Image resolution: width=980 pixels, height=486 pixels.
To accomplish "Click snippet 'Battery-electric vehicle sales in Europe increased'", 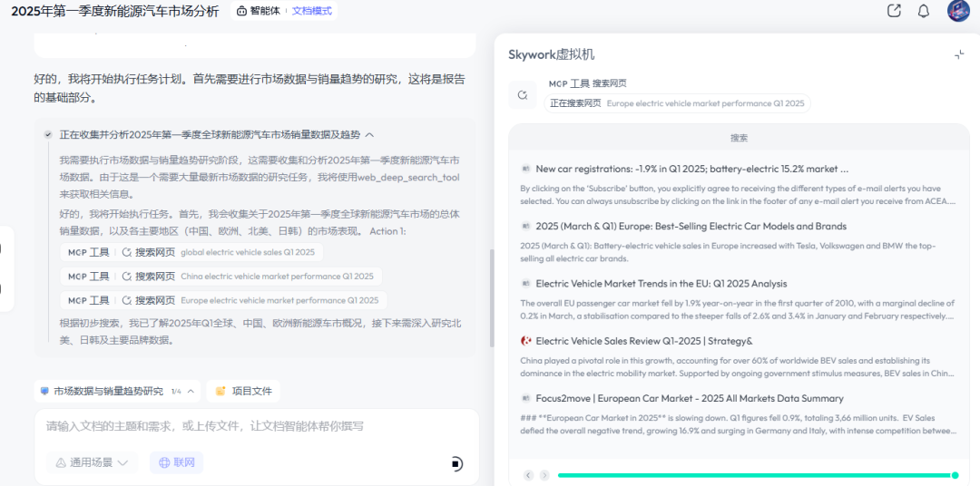I will [728, 252].
